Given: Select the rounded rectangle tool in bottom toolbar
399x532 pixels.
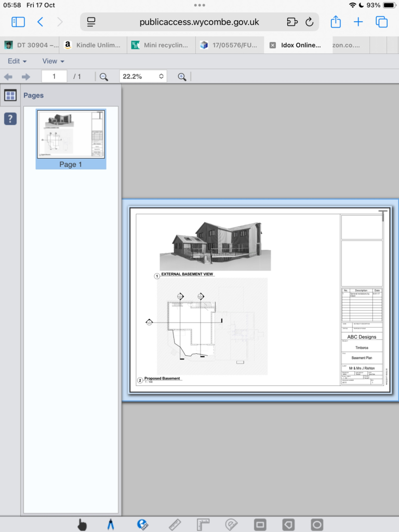Looking at the screenshot, I should [260, 525].
